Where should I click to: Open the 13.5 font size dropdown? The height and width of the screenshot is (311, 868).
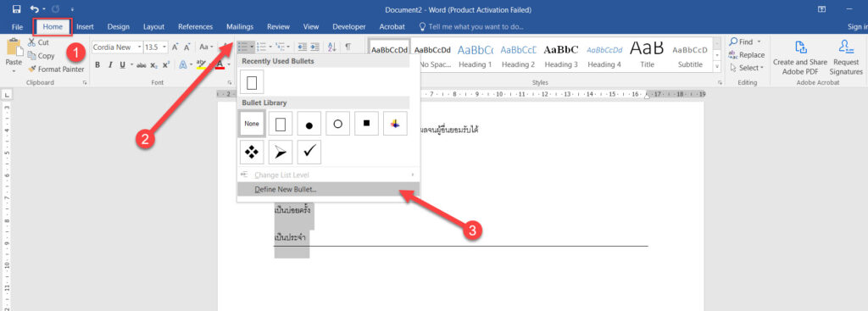pos(164,47)
